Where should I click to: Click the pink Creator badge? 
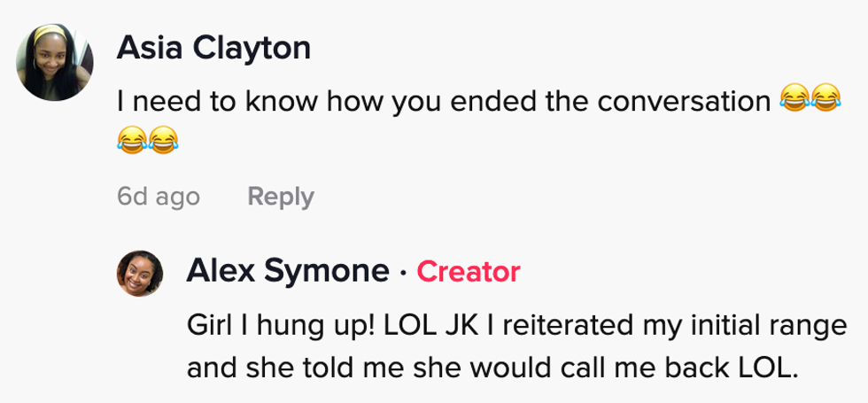point(468,271)
